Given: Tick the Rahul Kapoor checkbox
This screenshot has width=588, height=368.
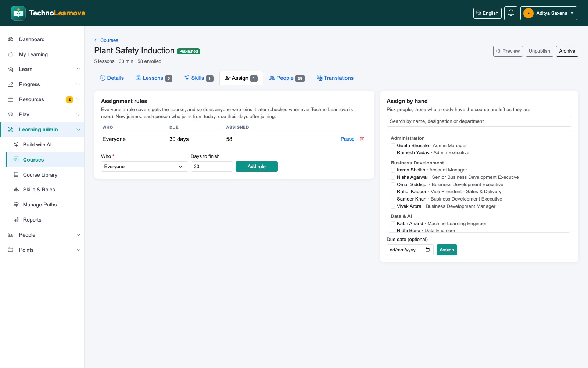Looking at the screenshot, I should coord(393,192).
